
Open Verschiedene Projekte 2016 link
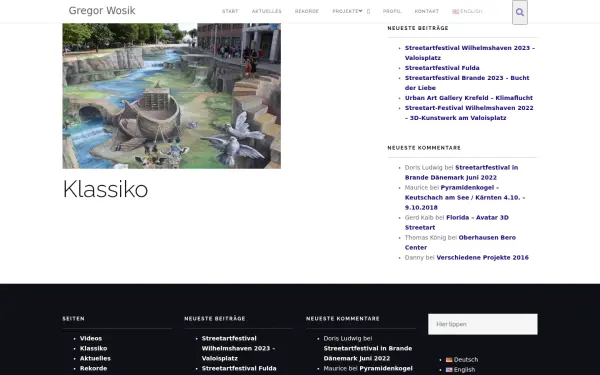coord(483,258)
